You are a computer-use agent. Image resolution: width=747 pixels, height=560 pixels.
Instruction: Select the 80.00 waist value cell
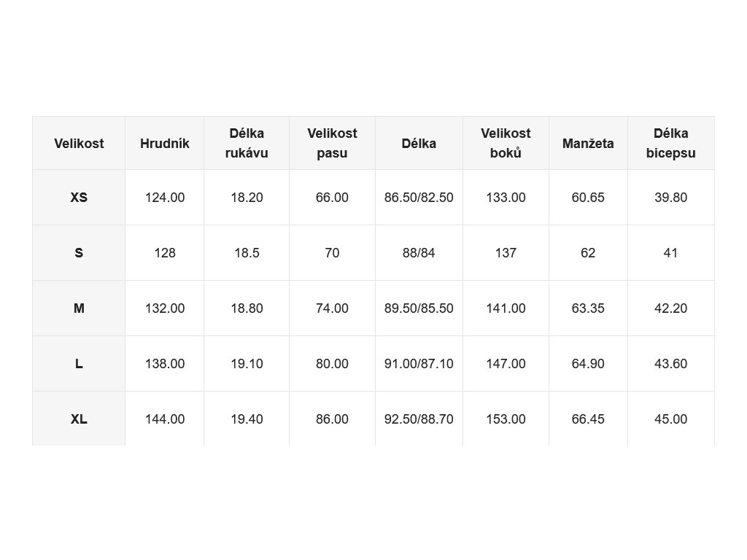click(332, 364)
